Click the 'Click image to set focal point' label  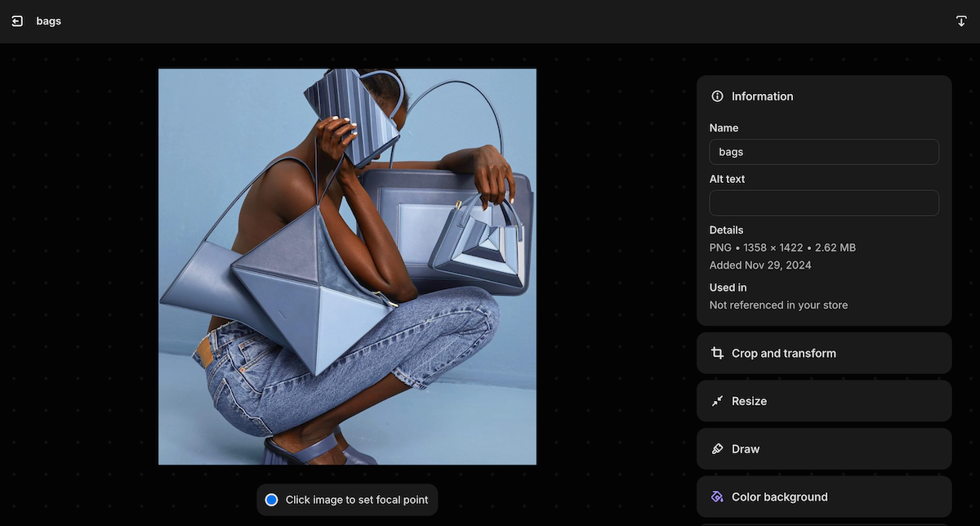click(x=357, y=500)
